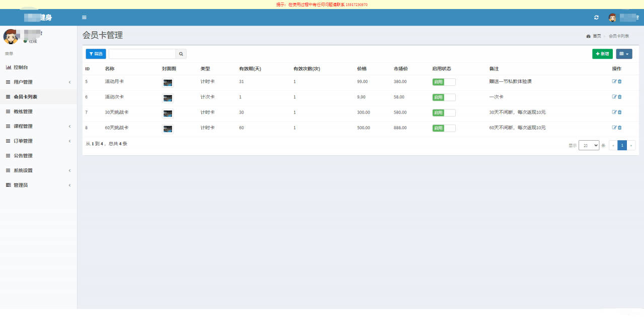Toggle 启用 switch for 30天挑战卡
Viewport: 644px width, 317px height.
coord(444,113)
